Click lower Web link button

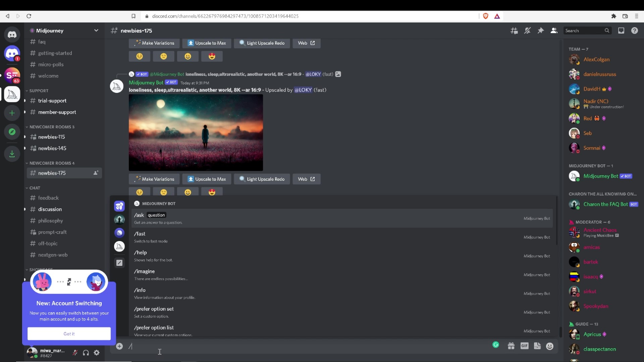(x=306, y=179)
